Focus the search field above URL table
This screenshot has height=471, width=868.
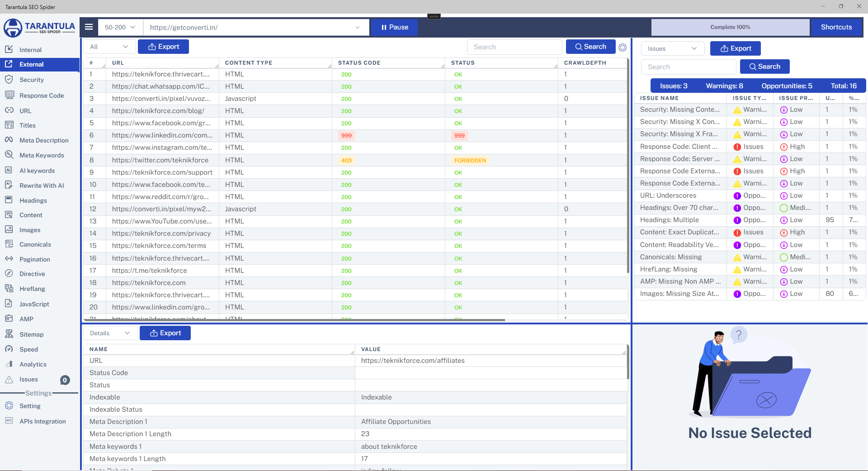tap(514, 47)
